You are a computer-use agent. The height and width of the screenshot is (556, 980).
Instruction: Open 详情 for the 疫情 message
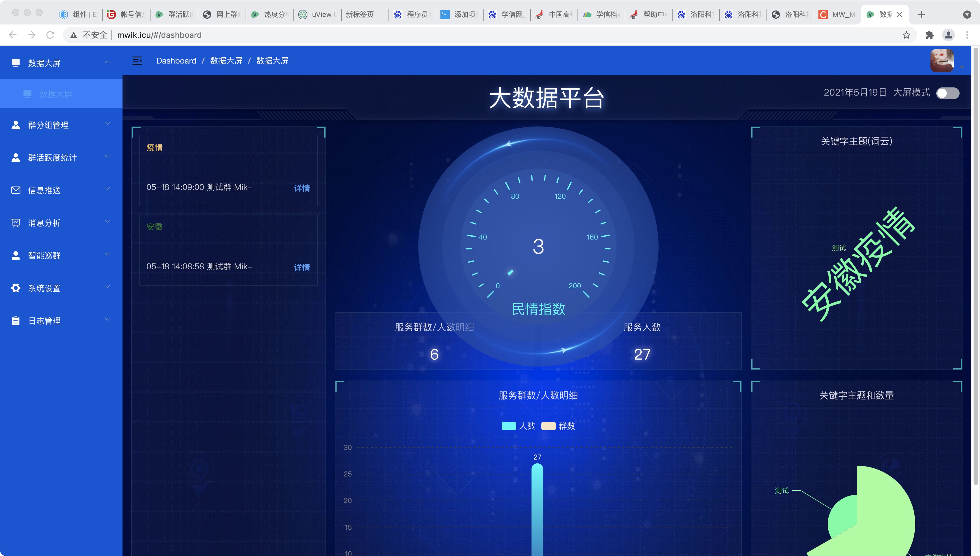click(x=302, y=188)
